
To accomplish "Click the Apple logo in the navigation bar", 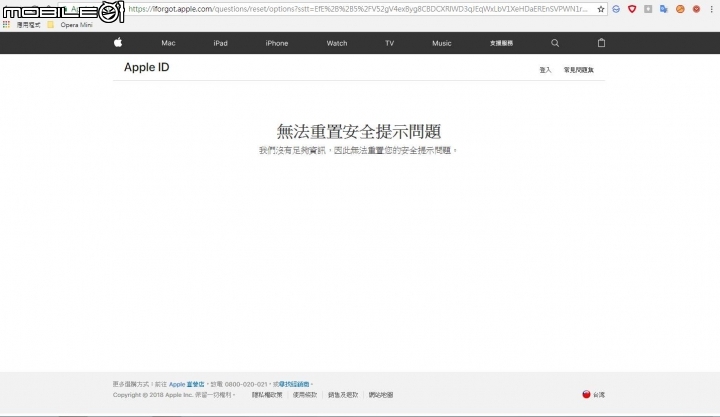I will (118, 43).
